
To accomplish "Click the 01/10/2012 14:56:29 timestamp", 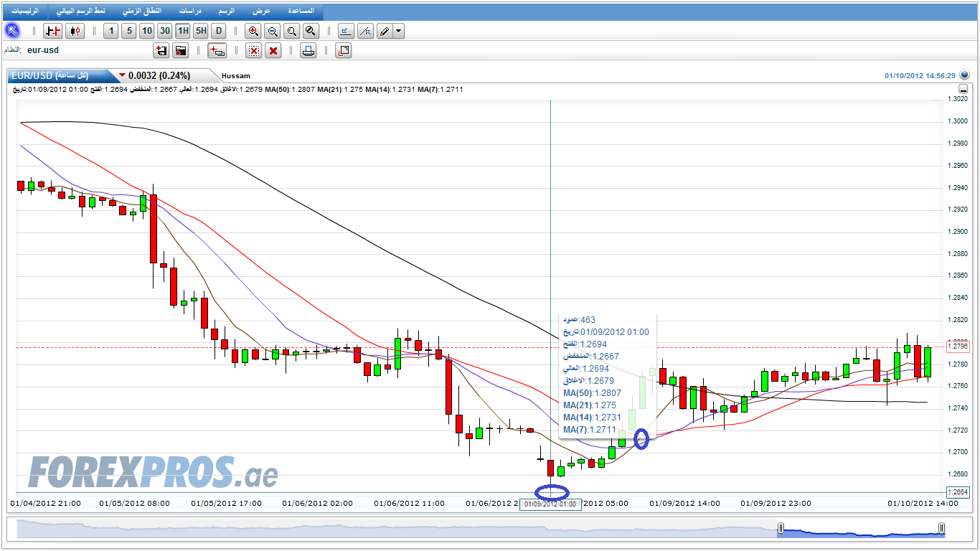I will (x=920, y=75).
